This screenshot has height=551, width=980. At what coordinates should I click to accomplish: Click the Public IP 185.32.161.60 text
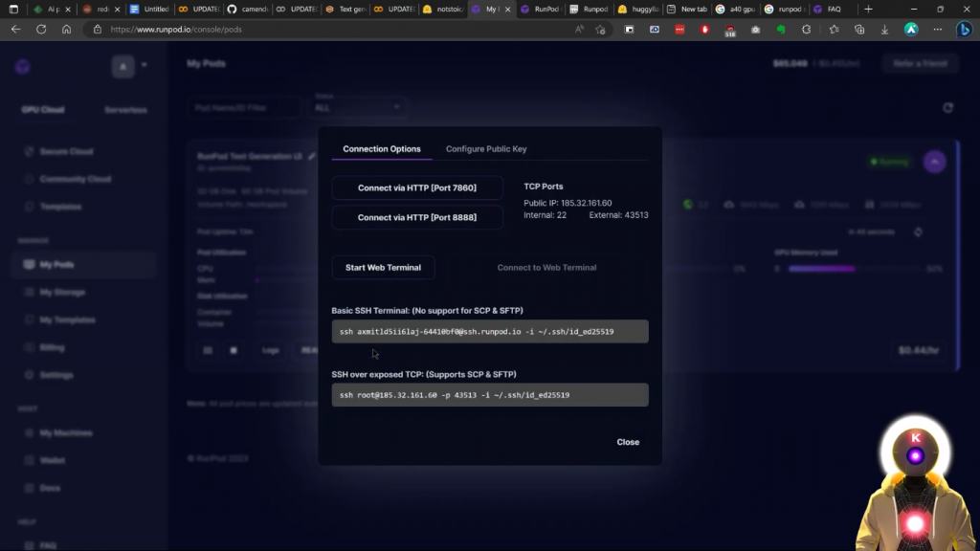[x=568, y=203]
